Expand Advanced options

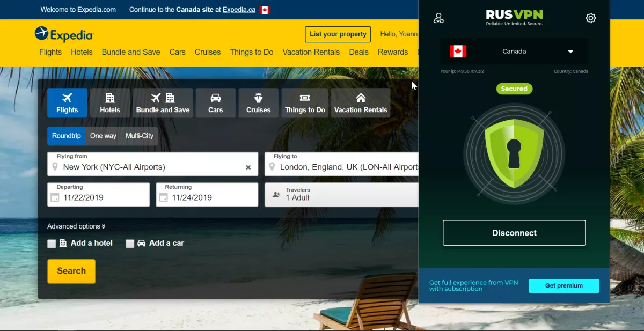(x=76, y=226)
